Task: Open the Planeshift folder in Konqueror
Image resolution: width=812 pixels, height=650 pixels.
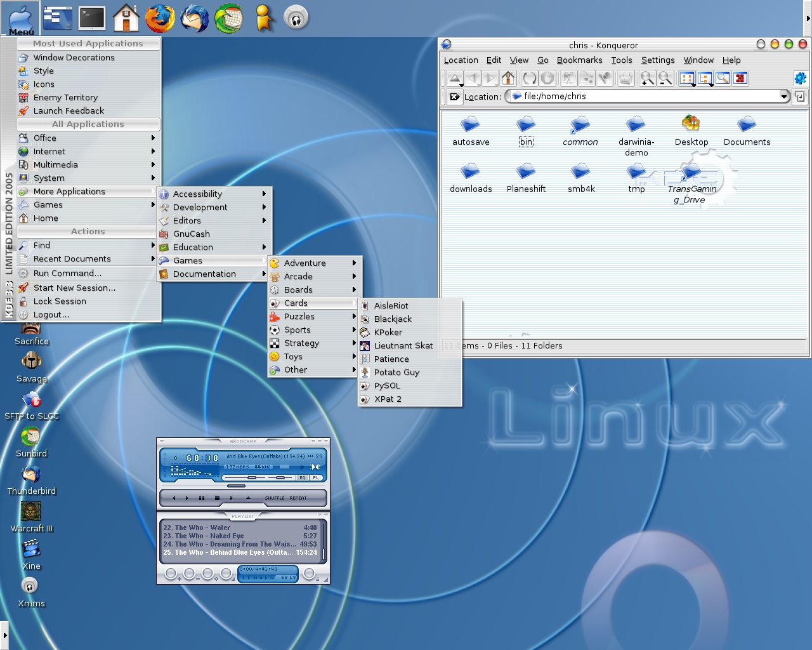Action: coord(526,178)
